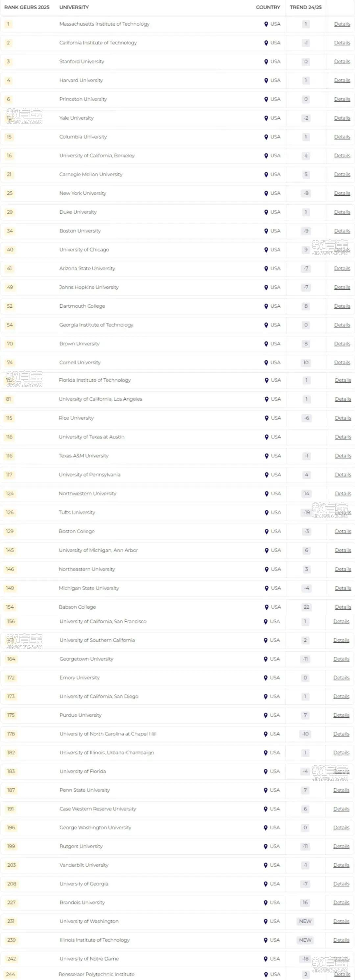
Task: Click location pin in Rice University row
Action: click(267, 418)
